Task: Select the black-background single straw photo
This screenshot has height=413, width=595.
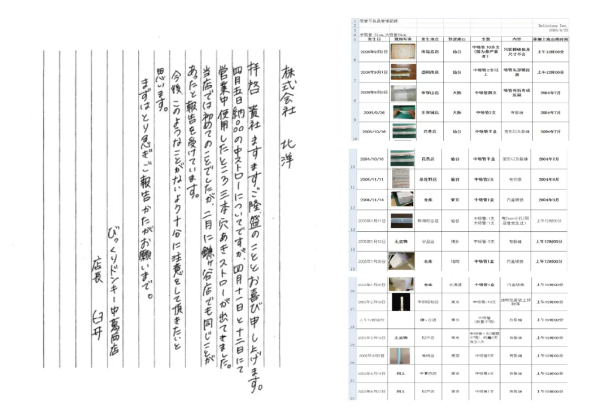Action: pyautogui.click(x=401, y=302)
